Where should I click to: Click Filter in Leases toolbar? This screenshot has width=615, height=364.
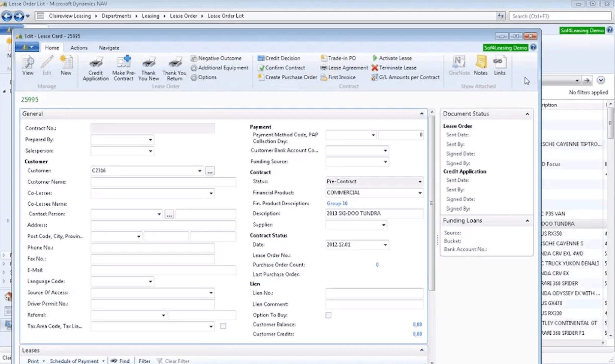tap(144, 361)
